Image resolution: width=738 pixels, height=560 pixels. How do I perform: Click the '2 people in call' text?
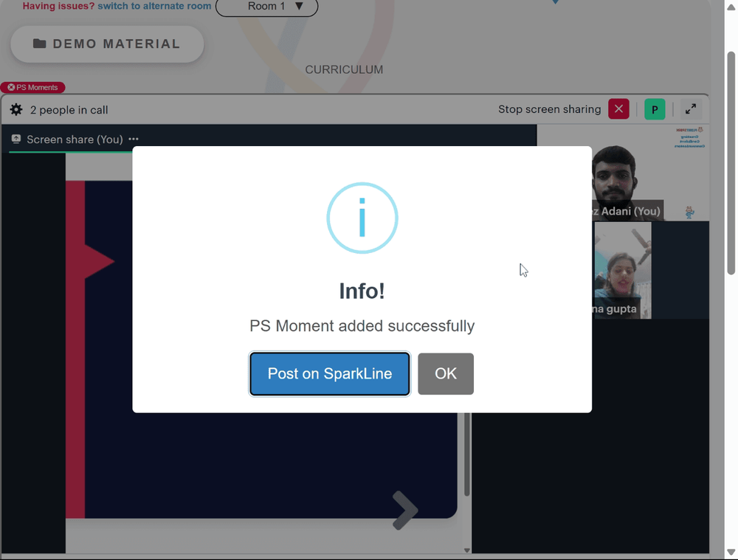pos(69,110)
